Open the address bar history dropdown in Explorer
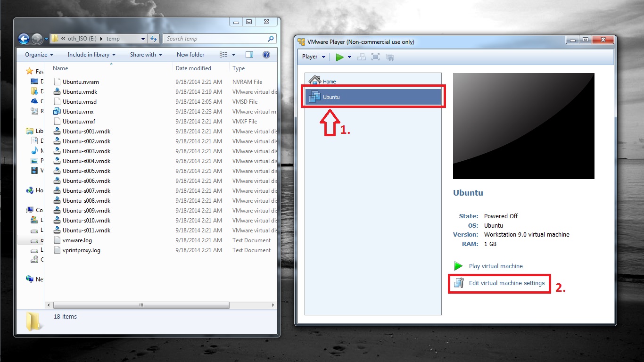This screenshot has width=644, height=362. (143, 39)
